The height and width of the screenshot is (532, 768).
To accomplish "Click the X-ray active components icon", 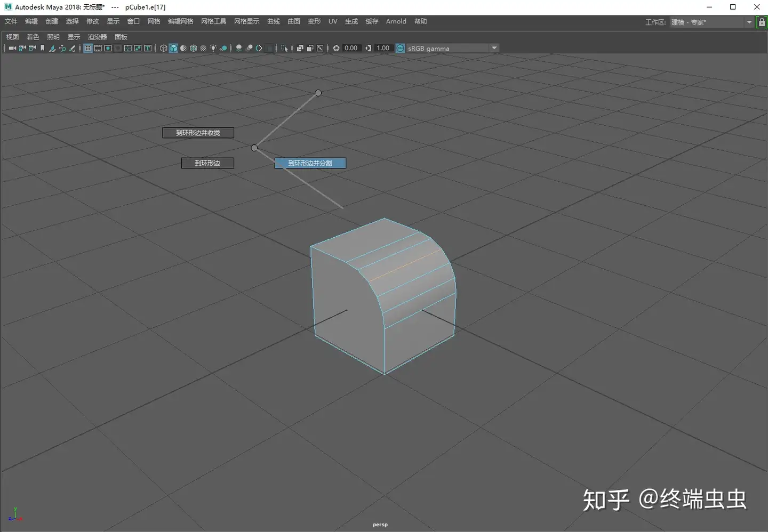I will click(x=310, y=48).
